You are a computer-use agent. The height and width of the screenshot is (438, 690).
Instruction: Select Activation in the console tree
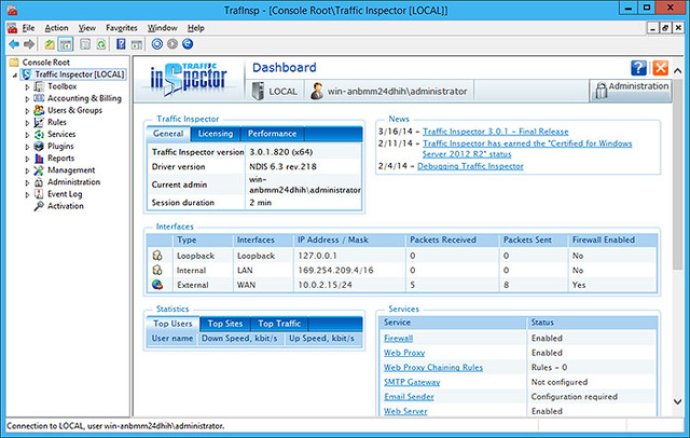65,206
